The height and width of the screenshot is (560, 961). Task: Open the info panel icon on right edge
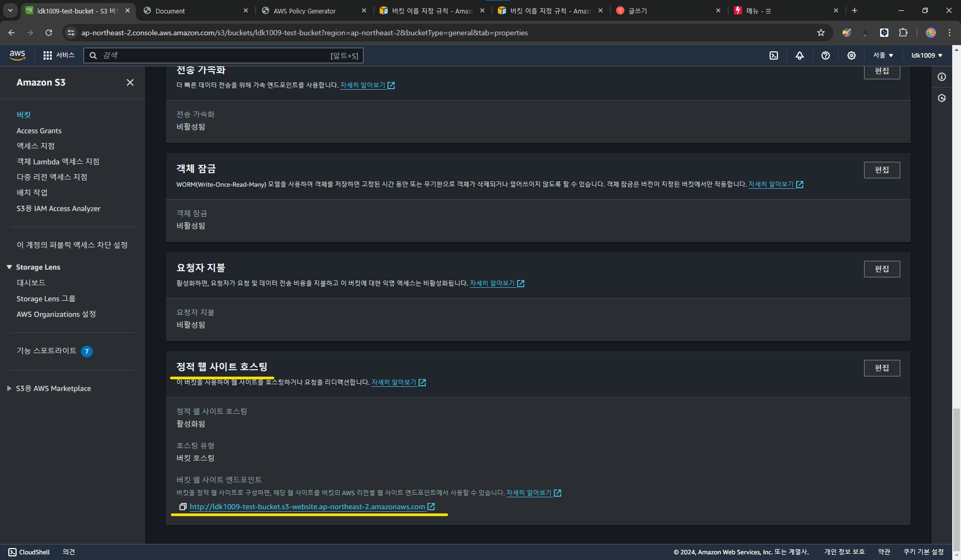point(942,77)
